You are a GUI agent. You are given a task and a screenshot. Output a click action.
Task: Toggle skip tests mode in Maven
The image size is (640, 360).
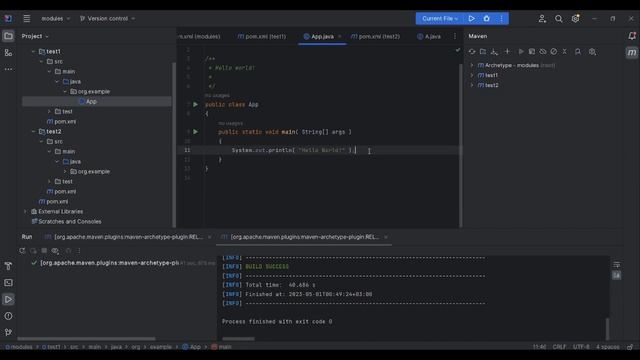point(554,52)
